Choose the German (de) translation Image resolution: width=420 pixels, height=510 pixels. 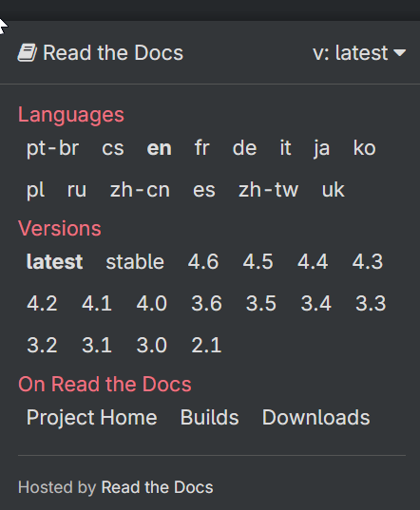coord(244,148)
